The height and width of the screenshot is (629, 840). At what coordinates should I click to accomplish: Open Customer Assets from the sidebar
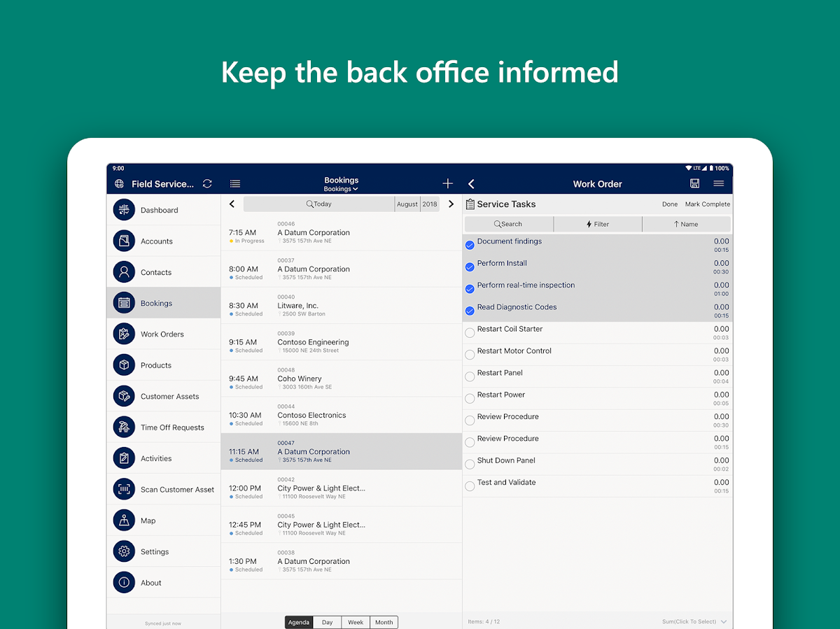[x=124, y=396]
